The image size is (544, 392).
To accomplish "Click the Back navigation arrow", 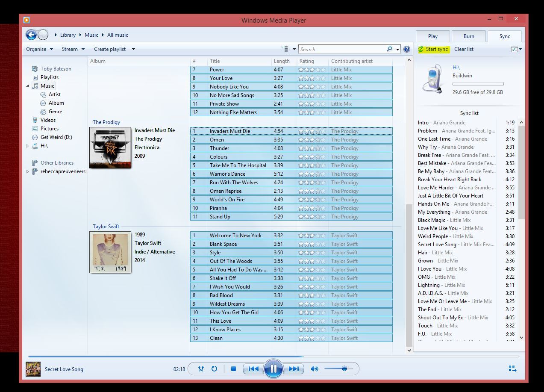I will 31,35.
